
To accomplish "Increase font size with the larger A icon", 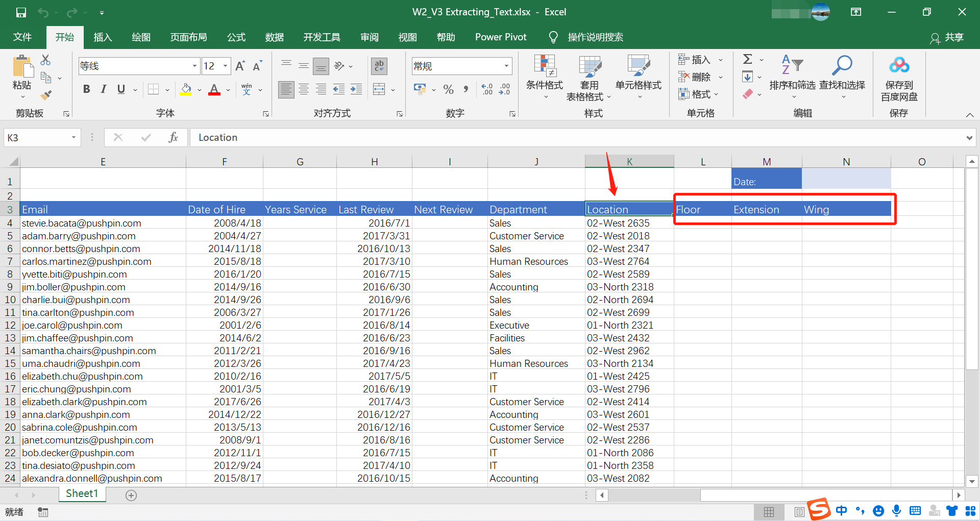I will tap(240, 66).
